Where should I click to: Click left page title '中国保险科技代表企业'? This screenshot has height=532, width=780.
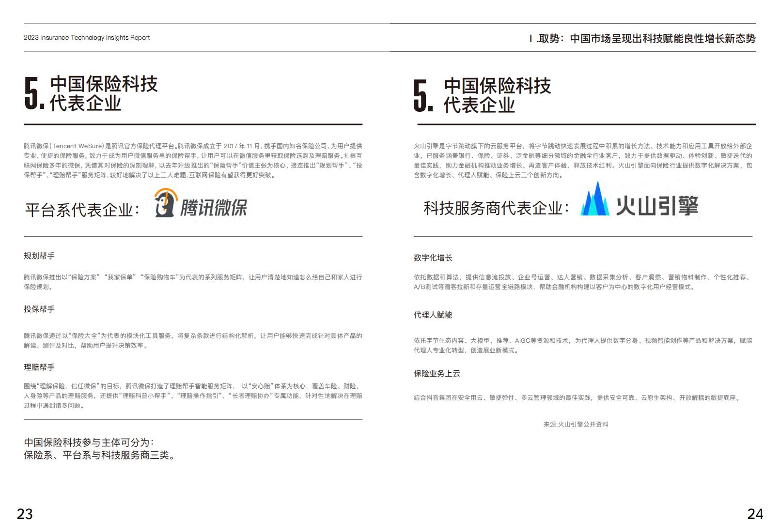click(104, 93)
